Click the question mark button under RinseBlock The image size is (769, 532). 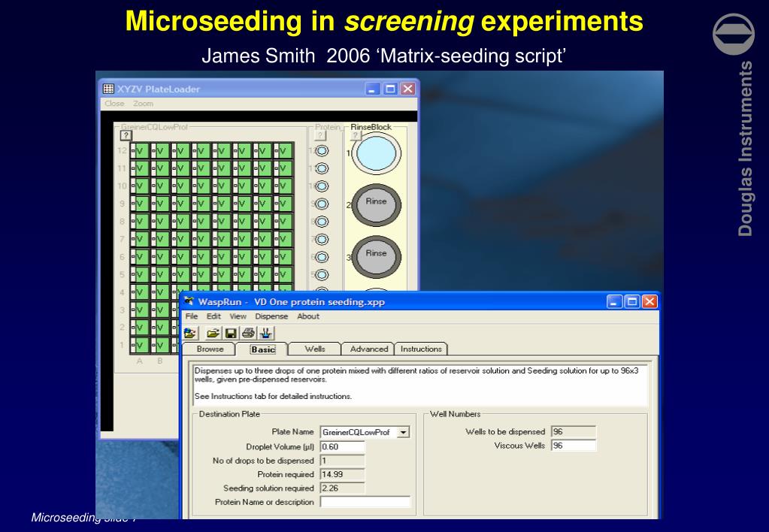coord(356,135)
